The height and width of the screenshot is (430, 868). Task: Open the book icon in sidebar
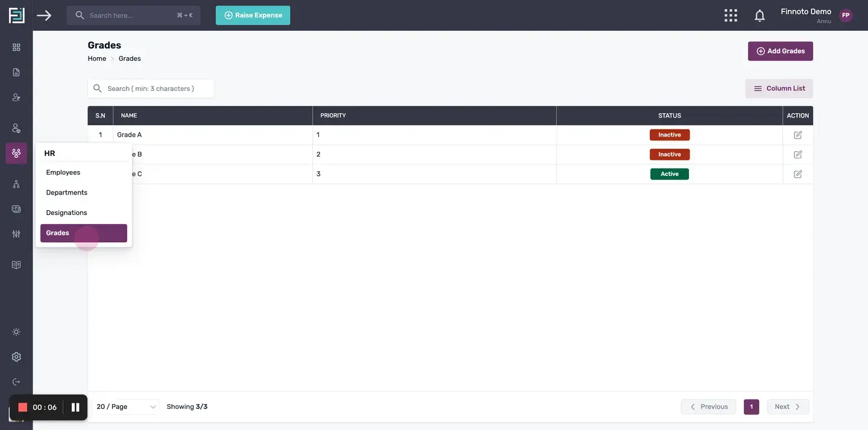point(16,264)
